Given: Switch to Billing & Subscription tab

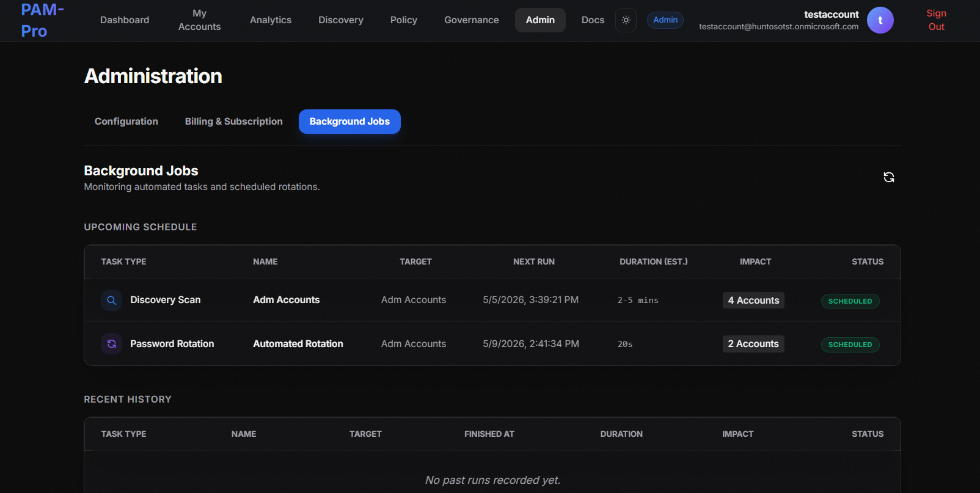Looking at the screenshot, I should pos(234,122).
